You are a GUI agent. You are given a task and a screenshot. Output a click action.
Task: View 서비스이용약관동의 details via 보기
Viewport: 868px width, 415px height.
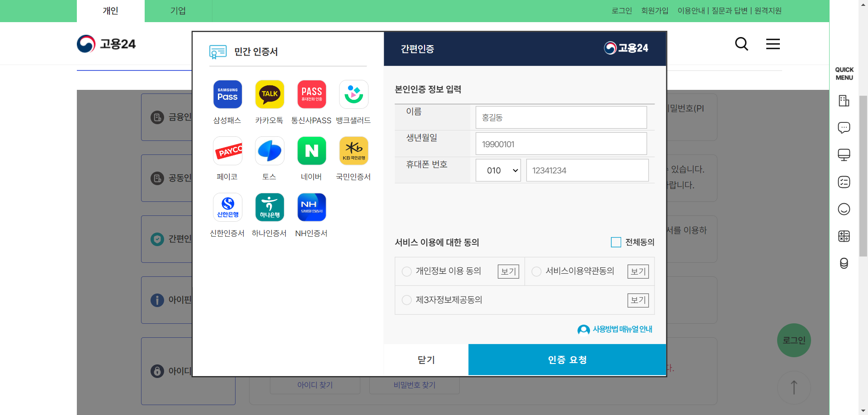(638, 271)
